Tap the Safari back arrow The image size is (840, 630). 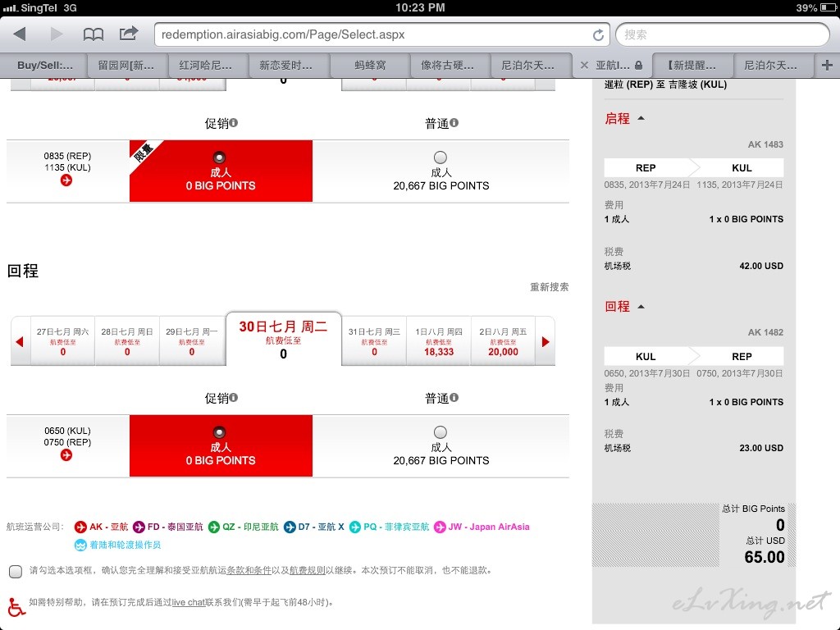pos(20,34)
